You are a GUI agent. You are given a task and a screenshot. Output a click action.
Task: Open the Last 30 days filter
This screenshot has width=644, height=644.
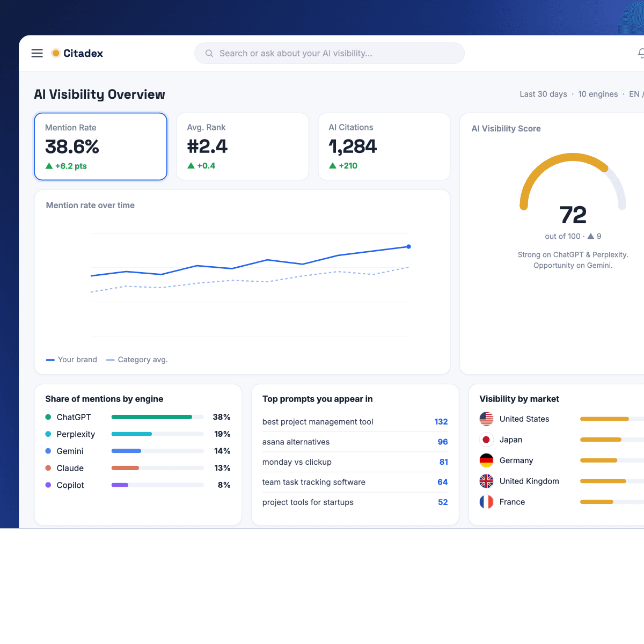coord(543,94)
